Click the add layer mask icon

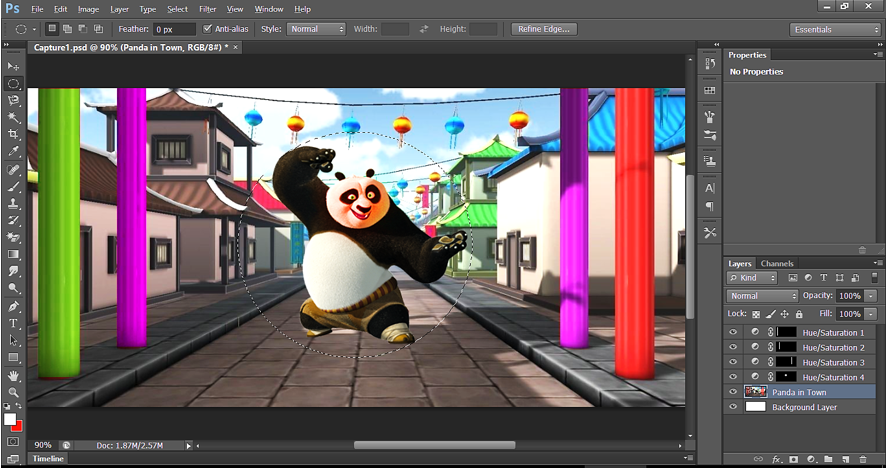pyautogui.click(x=794, y=459)
